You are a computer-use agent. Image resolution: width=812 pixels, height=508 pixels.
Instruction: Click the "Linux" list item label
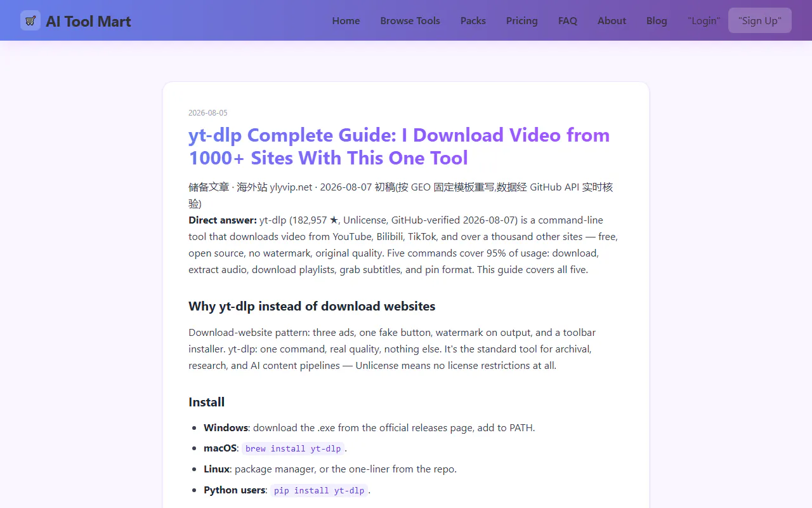click(216, 469)
